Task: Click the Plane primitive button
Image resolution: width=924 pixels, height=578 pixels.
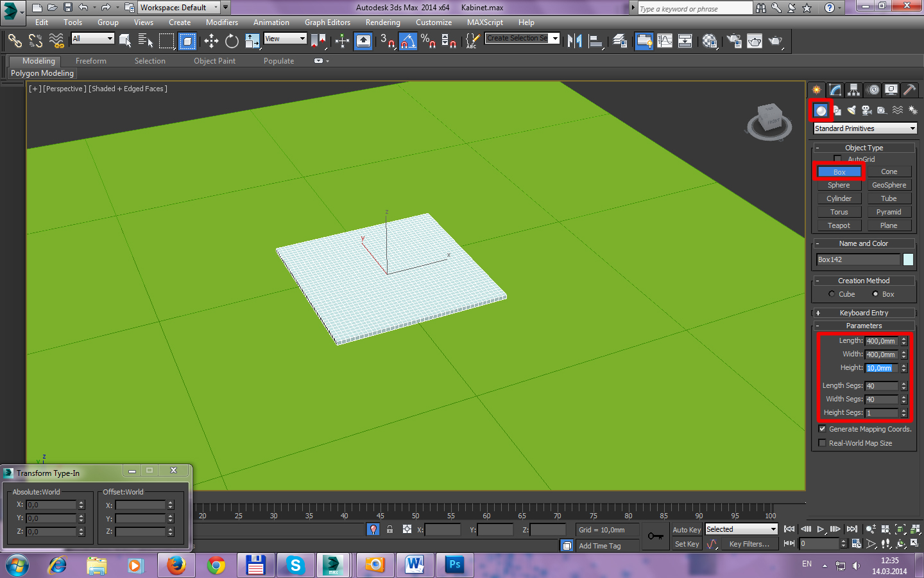Action: click(889, 225)
